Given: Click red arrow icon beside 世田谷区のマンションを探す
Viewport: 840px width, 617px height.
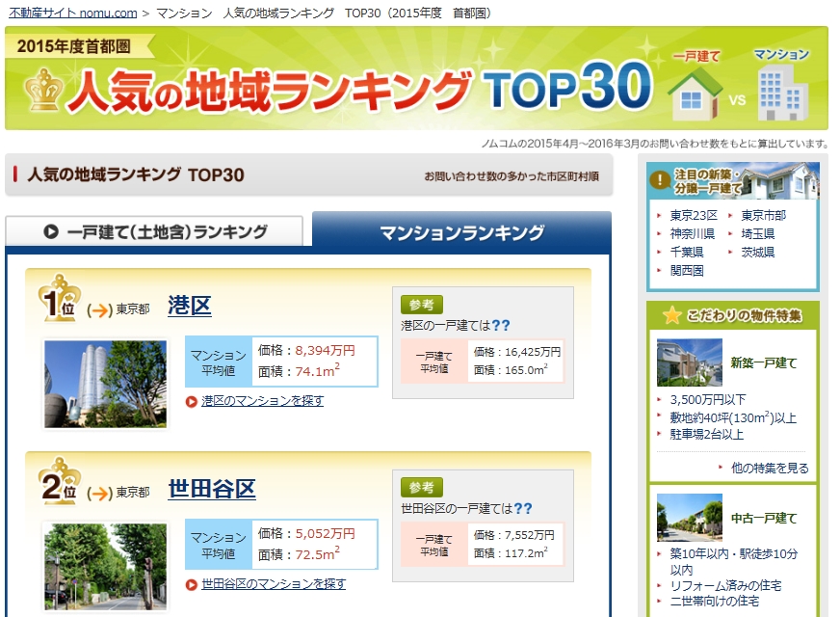Looking at the screenshot, I should 192,584.
